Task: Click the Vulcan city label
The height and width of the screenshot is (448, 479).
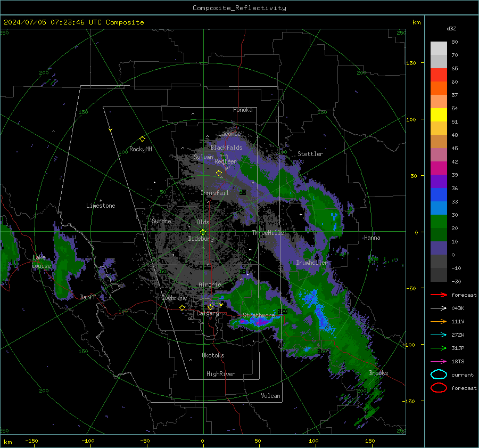Action: [270, 396]
